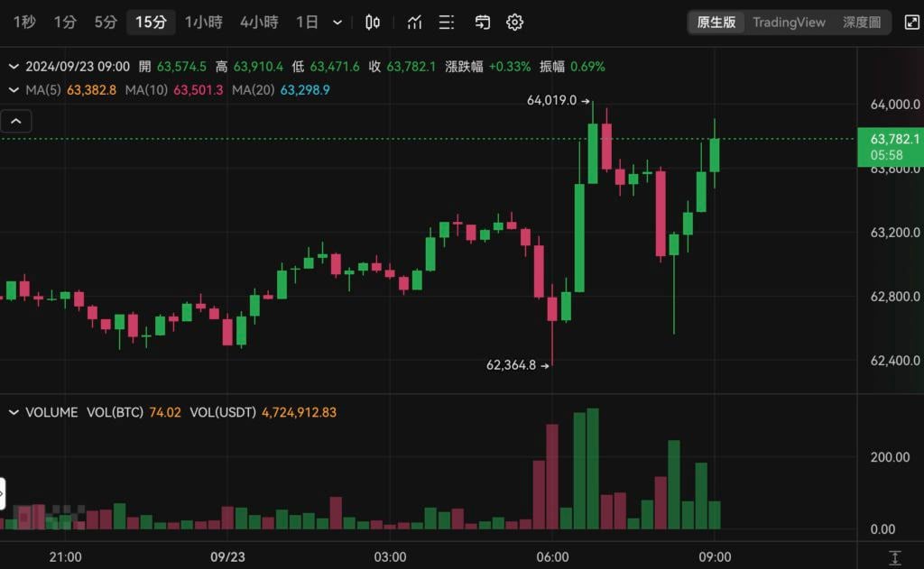Expand chart to fullscreen
Viewport: 924px width, 569px height.
(x=910, y=23)
